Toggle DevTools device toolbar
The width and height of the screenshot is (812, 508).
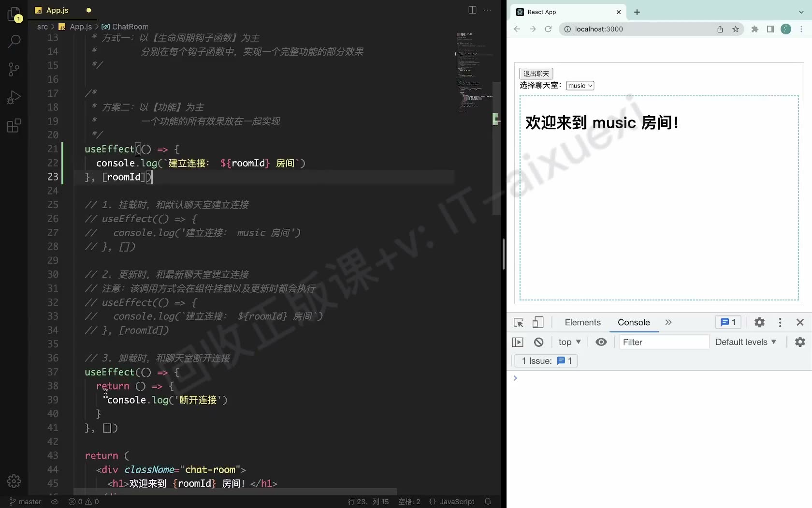[x=538, y=323]
